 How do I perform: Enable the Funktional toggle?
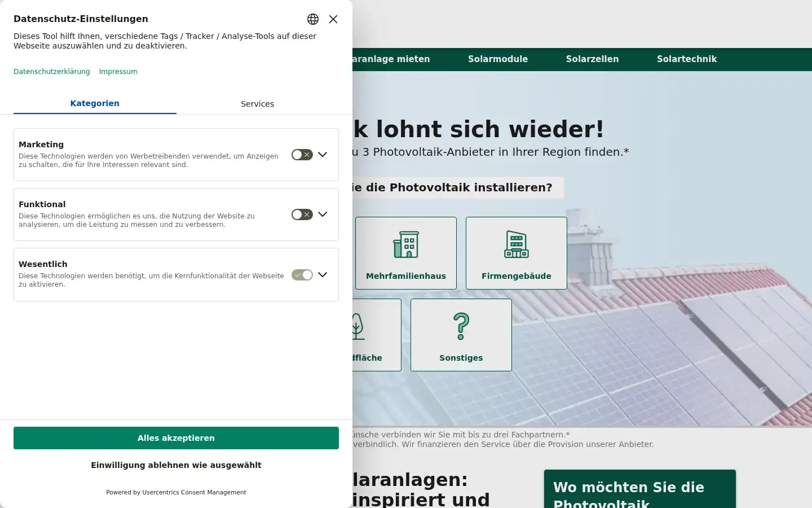[302, 214]
